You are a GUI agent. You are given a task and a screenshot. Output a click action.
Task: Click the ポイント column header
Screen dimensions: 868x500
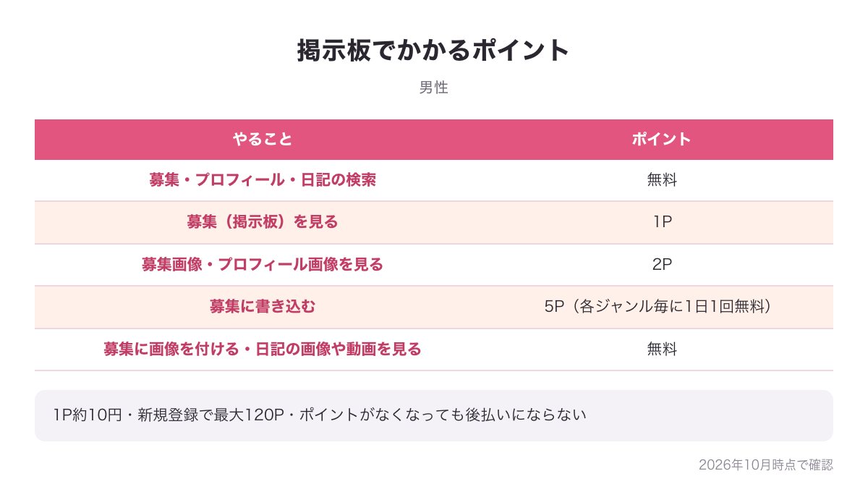click(x=662, y=140)
